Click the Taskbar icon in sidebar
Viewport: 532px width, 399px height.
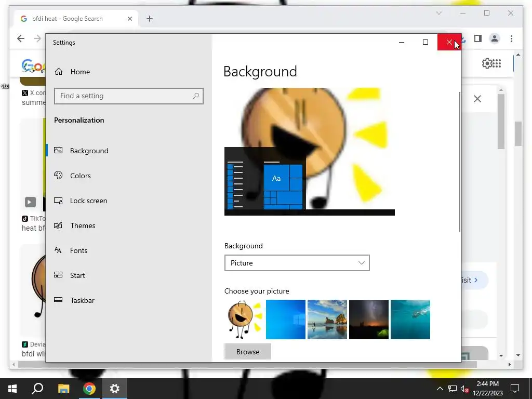click(x=58, y=300)
